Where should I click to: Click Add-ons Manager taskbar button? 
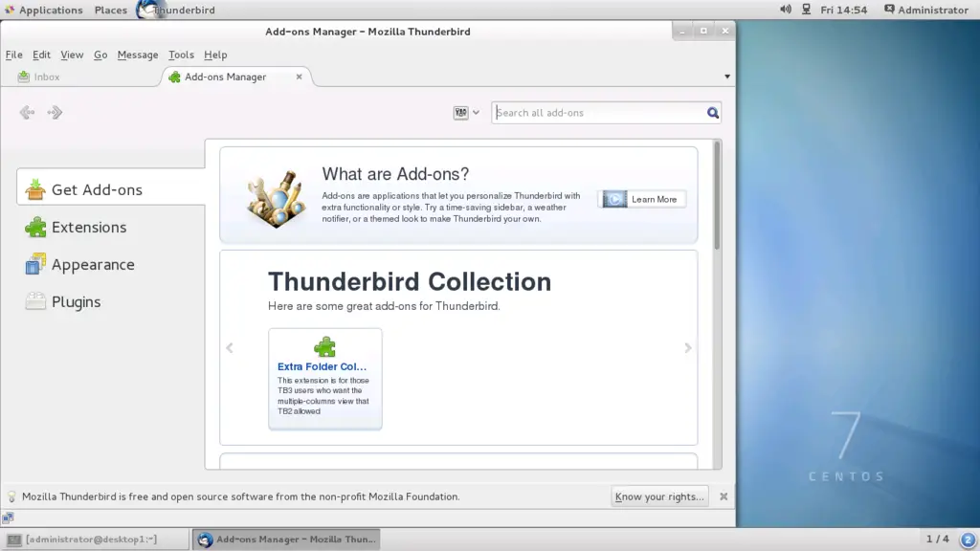click(286, 540)
